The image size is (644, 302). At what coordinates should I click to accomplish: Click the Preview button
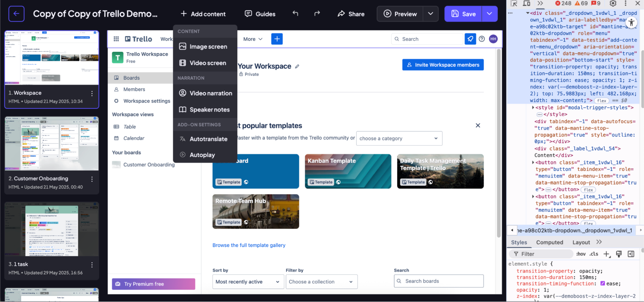tap(400, 14)
